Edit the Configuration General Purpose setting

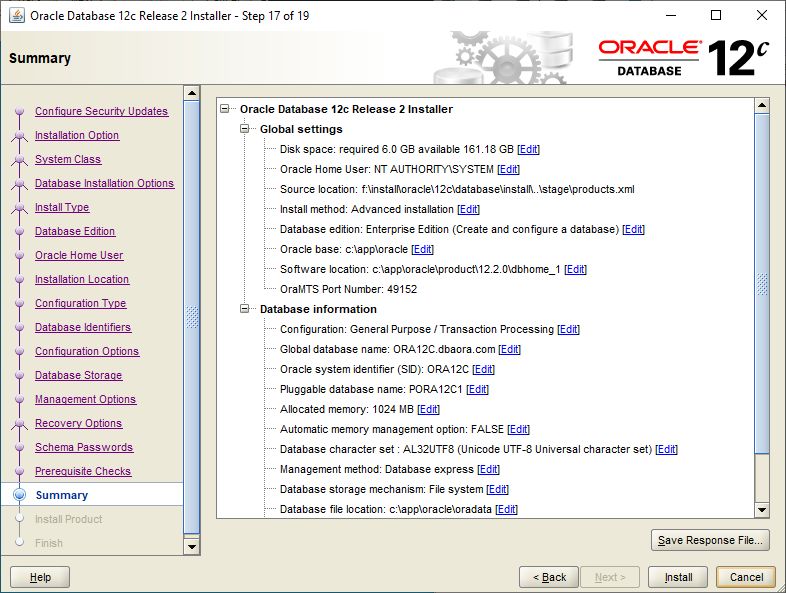click(x=568, y=329)
